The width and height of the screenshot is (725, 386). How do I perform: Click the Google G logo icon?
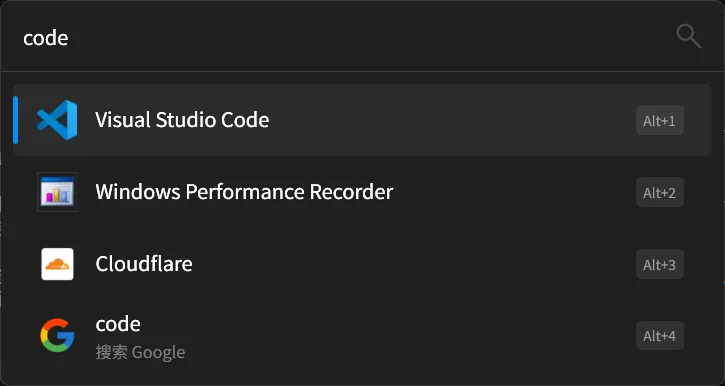tap(57, 336)
